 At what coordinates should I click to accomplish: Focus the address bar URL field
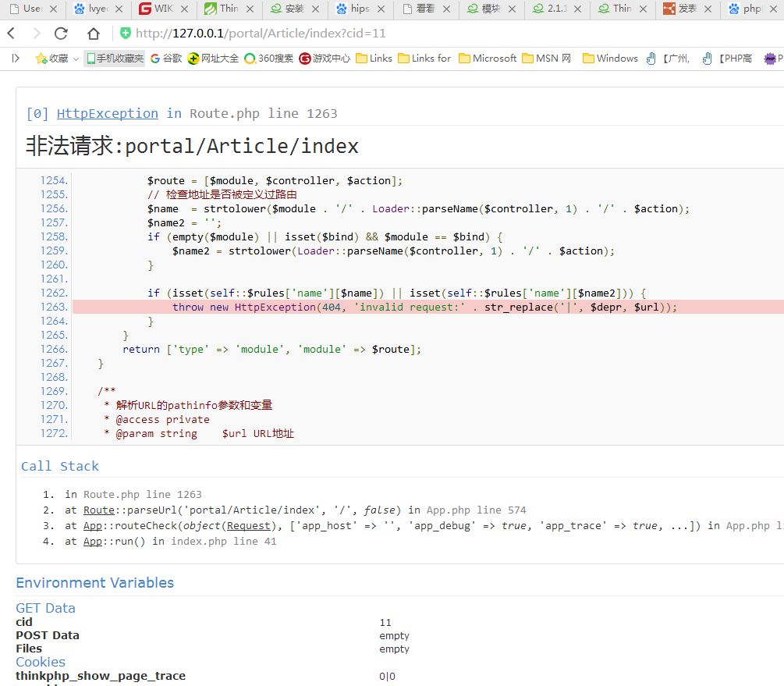tap(260, 34)
